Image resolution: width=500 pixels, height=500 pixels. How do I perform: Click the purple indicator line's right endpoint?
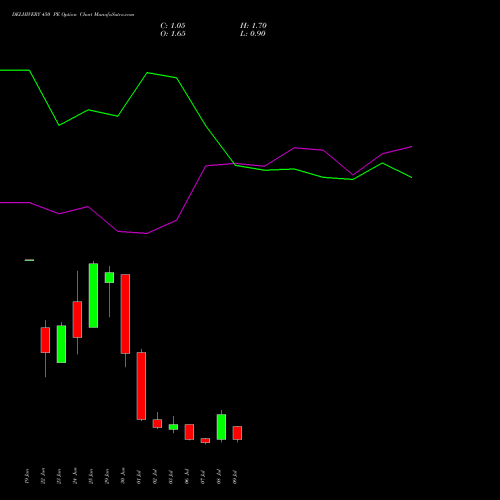click(412, 146)
